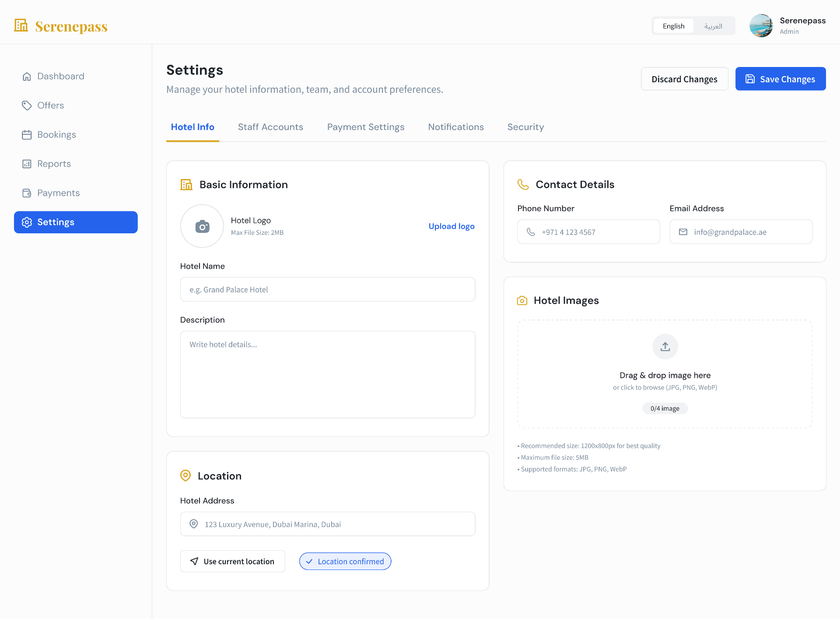The image size is (840, 619).
Task: Click the Basic Information building icon
Action: [x=186, y=185]
